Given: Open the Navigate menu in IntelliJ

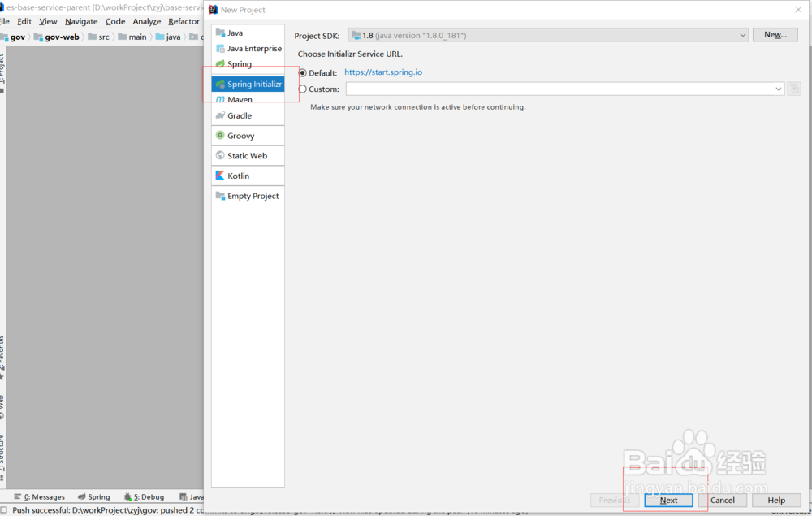Looking at the screenshot, I should 81,21.
